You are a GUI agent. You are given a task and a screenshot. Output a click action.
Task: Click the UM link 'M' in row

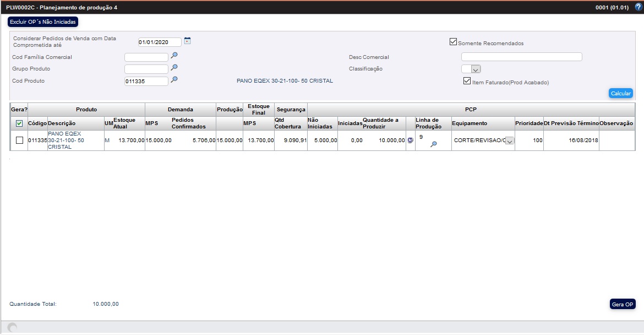click(107, 141)
